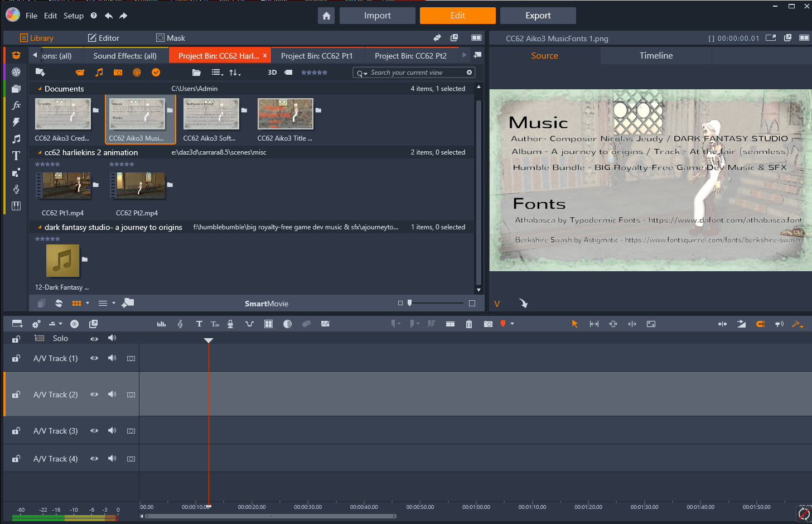
Task: Open the Sound/Music note category in the sidebar
Action: click(x=16, y=139)
